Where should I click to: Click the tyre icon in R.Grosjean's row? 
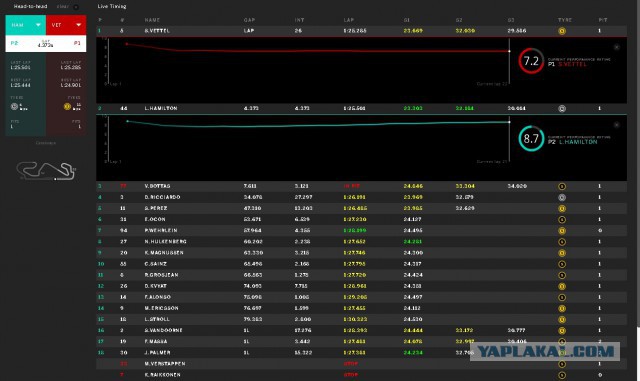[562, 275]
